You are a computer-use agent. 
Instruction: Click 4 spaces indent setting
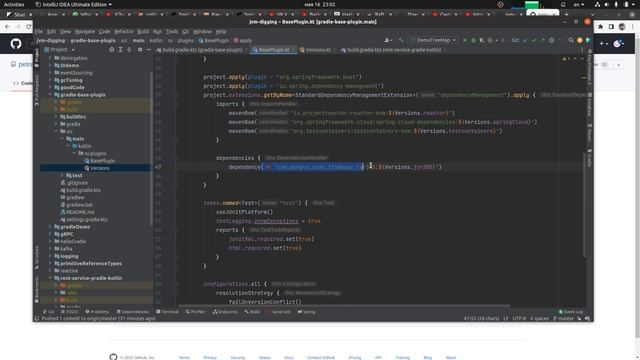point(539,318)
